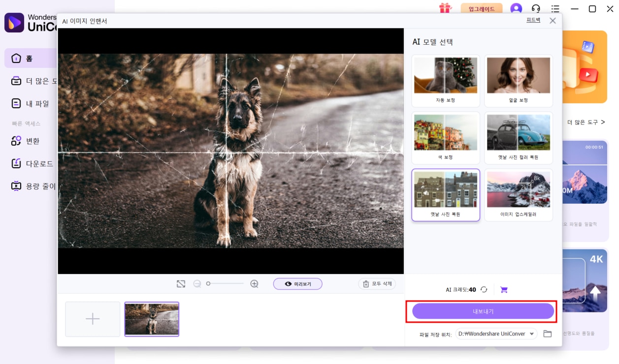Open the gift box icon
Screen dimensions: 619x364
pyautogui.click(x=445, y=8)
